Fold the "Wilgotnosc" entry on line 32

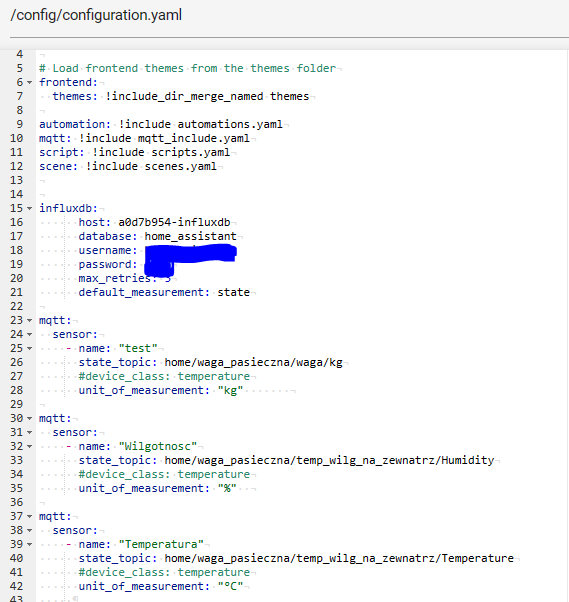(30, 447)
